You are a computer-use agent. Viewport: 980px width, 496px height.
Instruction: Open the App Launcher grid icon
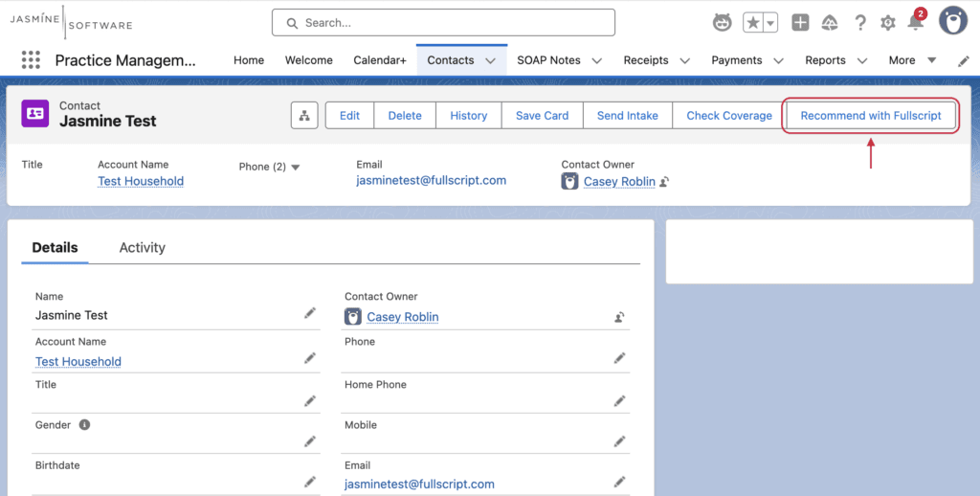pyautogui.click(x=31, y=60)
